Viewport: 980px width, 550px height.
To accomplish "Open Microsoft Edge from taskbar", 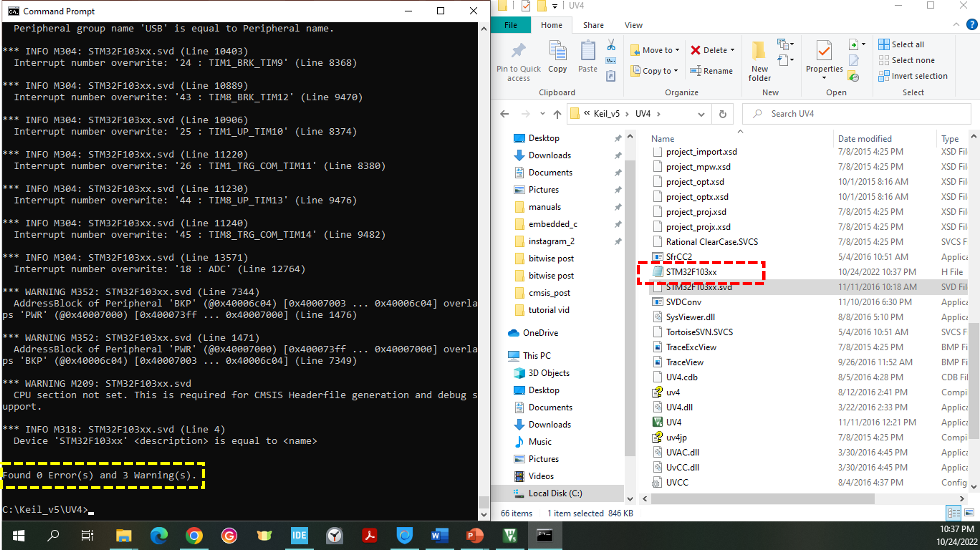I will [159, 536].
